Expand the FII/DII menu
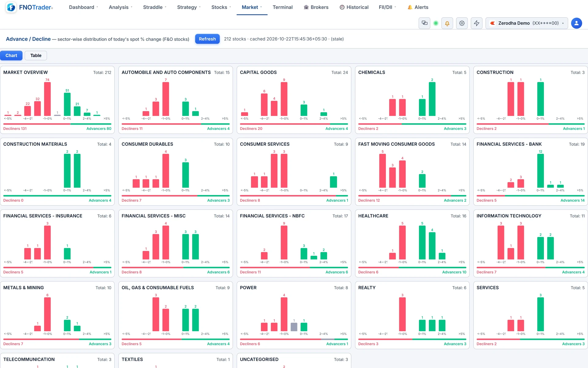 pos(387,7)
